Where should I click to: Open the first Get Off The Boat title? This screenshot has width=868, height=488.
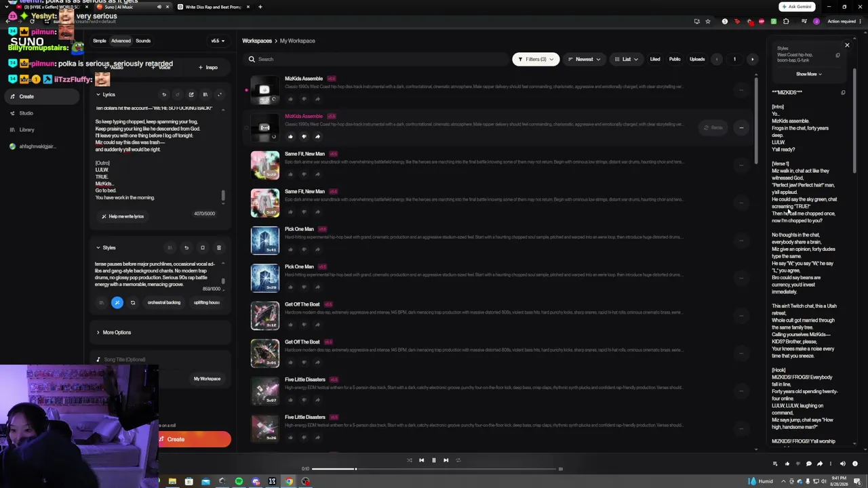click(302, 304)
